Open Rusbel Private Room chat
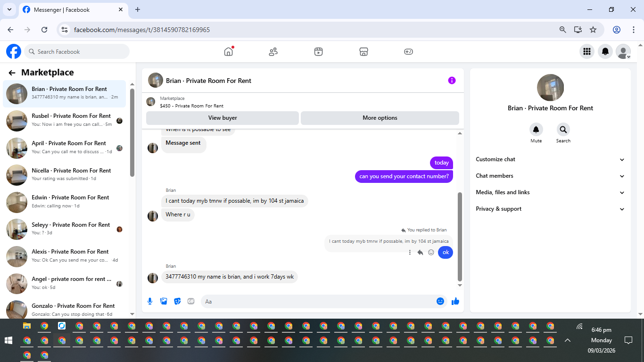Viewport: 644px width, 362px height. [x=65, y=121]
